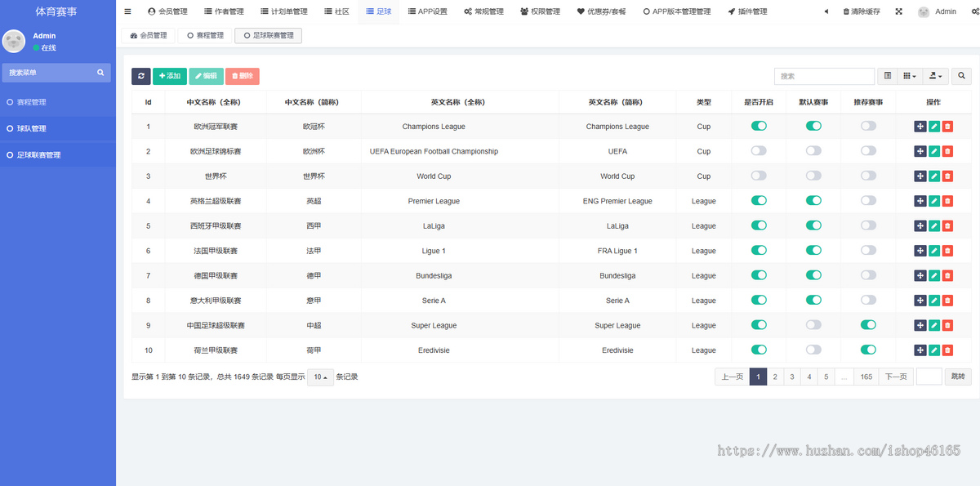980x486 pixels.
Task: Collapse sidebar with hamburger menu icon
Action: [127, 11]
